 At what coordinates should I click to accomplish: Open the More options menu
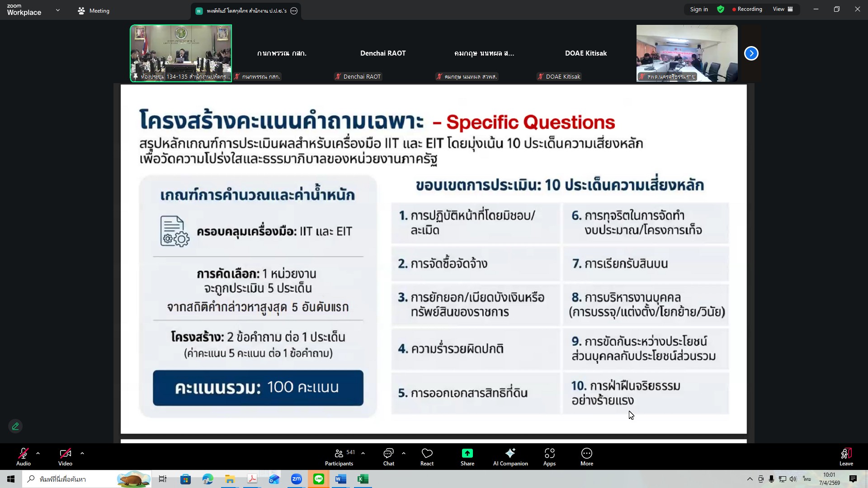[x=586, y=456]
